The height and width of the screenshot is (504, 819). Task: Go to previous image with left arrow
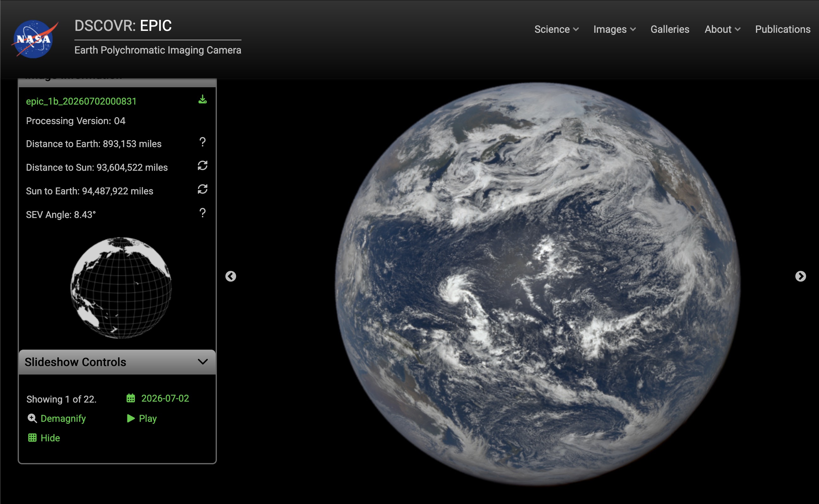231,276
